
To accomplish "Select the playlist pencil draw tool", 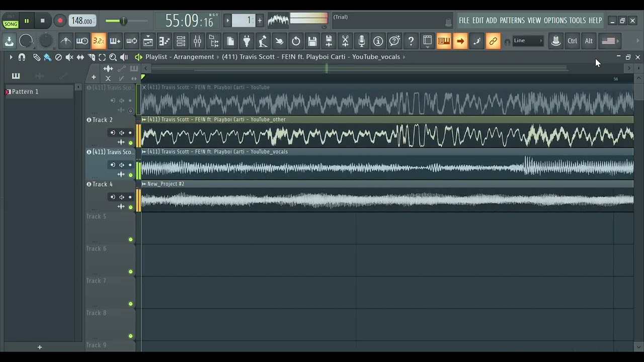I will point(37,57).
